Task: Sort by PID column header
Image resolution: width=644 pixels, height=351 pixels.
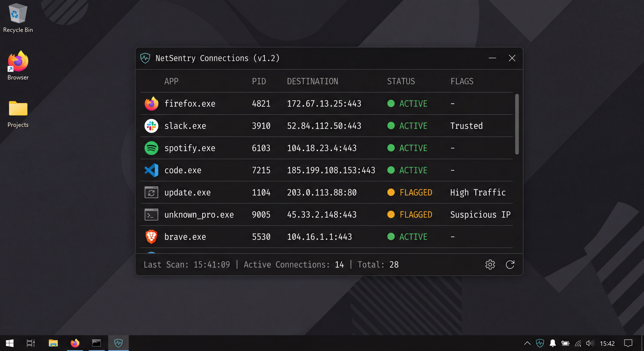Action: pos(259,81)
